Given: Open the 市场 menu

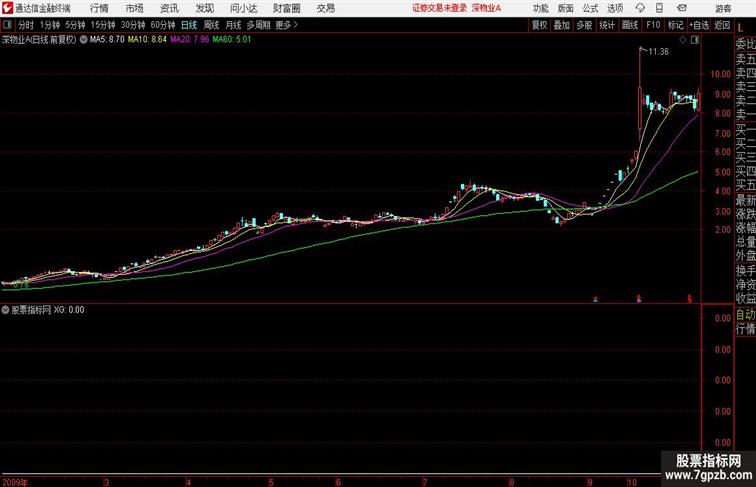Looking at the screenshot, I should coord(135,8).
